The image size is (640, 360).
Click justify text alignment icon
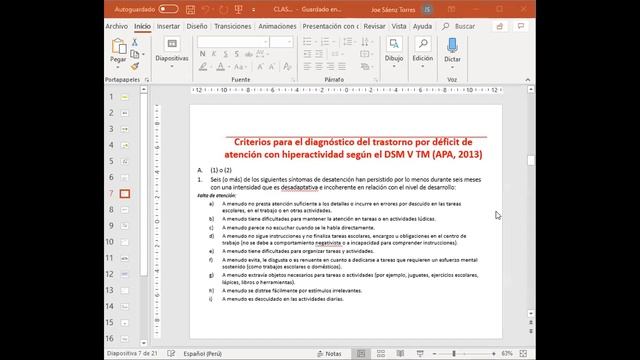[x=342, y=67]
